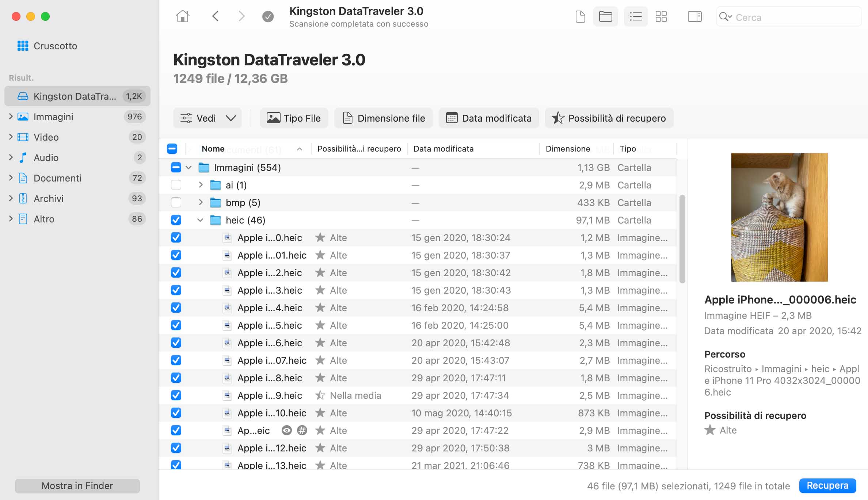Open Video category in sidebar

77,137
